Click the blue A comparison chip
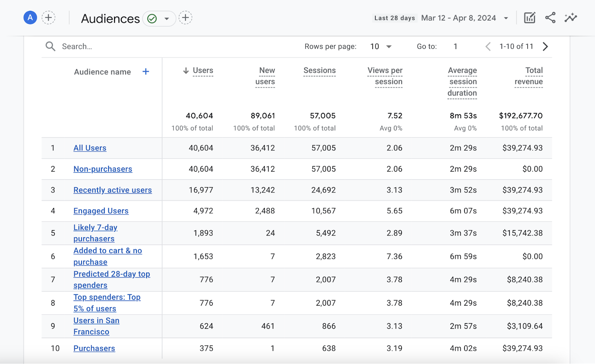 [30, 17]
